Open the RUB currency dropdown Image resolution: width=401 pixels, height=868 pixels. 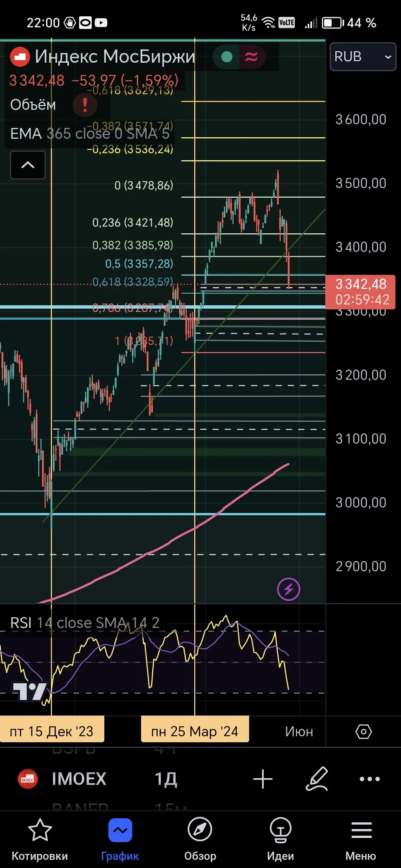363,57
